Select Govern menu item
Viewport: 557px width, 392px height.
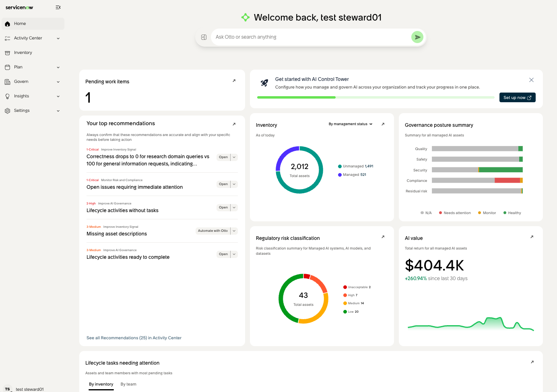click(33, 82)
